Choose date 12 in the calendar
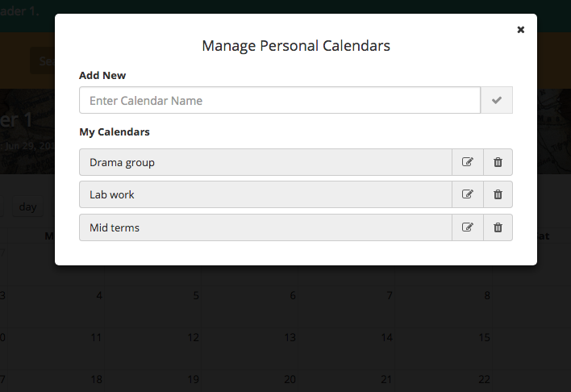The width and height of the screenshot is (571, 392). click(193, 337)
